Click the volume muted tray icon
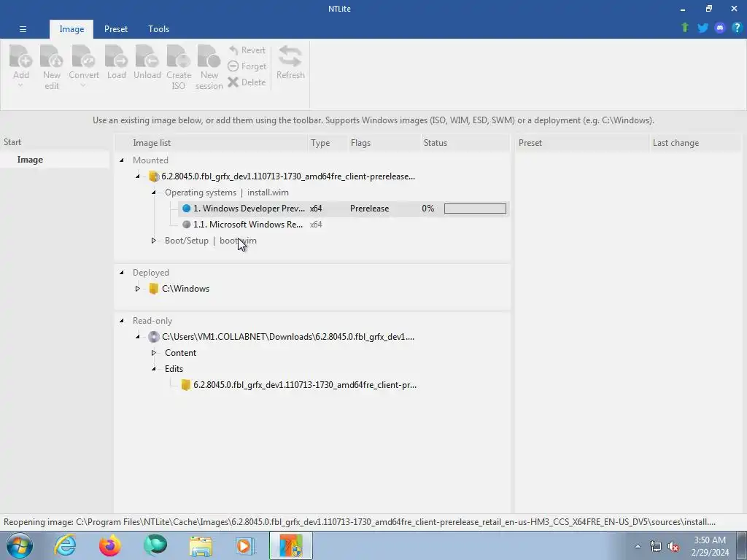Viewport: 747px width, 560px height. point(673,546)
